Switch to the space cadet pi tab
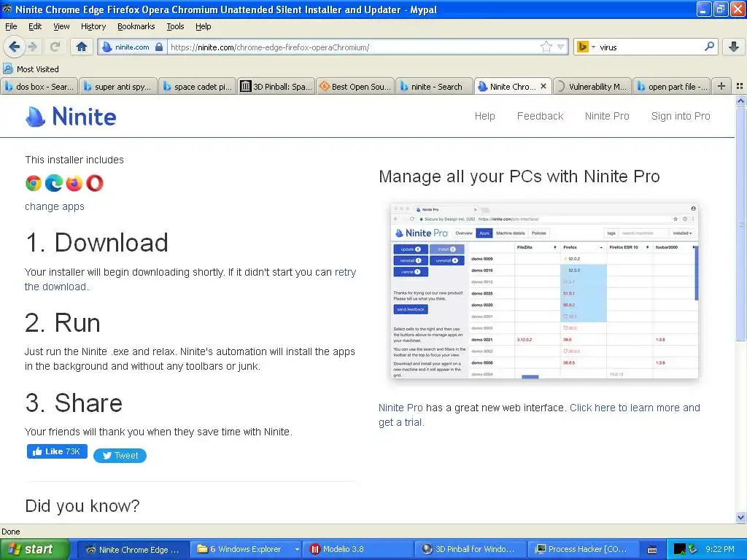Viewport: 747px width, 560px height. click(197, 86)
